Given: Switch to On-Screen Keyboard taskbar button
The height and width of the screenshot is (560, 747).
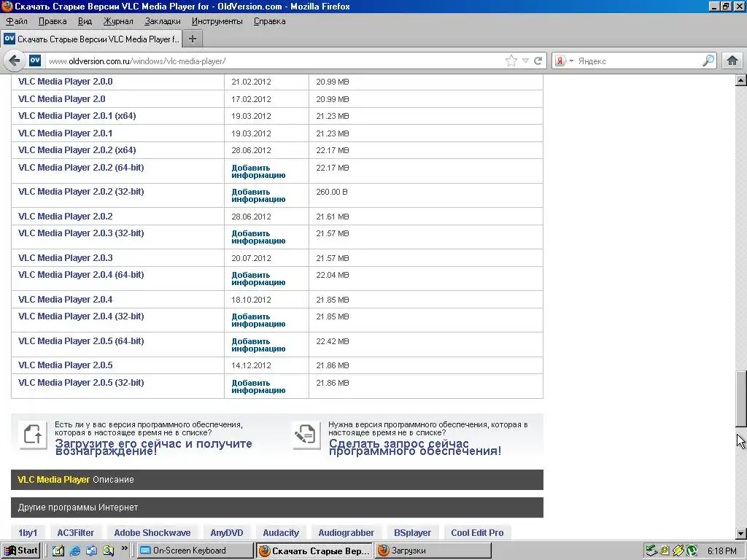Looking at the screenshot, I should [x=196, y=551].
